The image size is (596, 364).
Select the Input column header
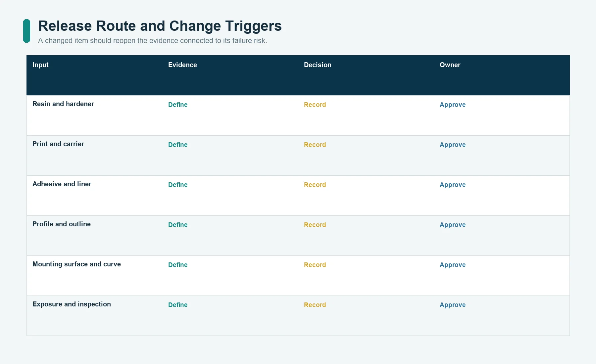click(x=40, y=65)
